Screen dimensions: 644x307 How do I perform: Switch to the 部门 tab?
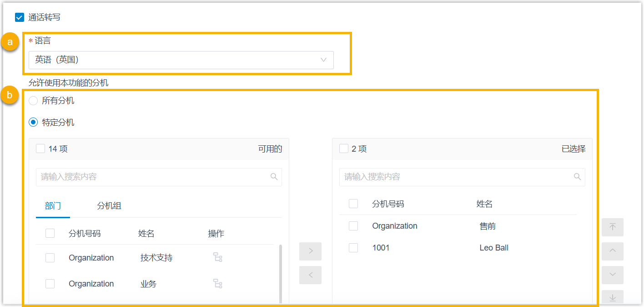(x=53, y=206)
